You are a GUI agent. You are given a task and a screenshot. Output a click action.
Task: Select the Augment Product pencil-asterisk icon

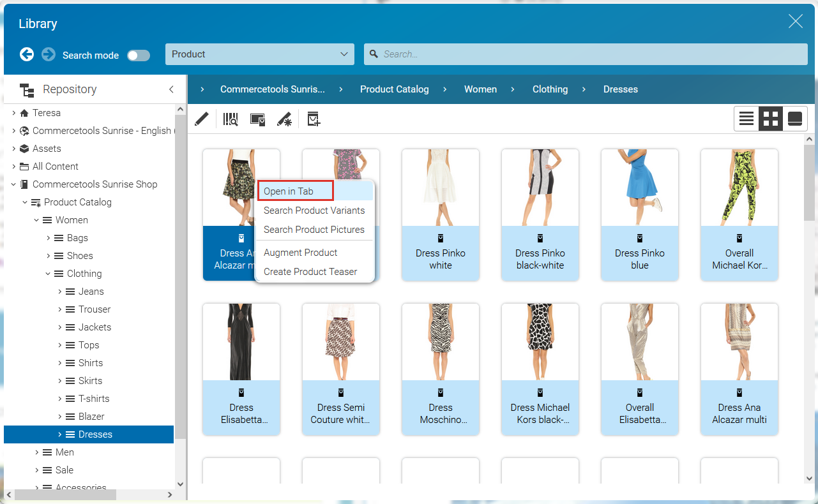point(285,119)
